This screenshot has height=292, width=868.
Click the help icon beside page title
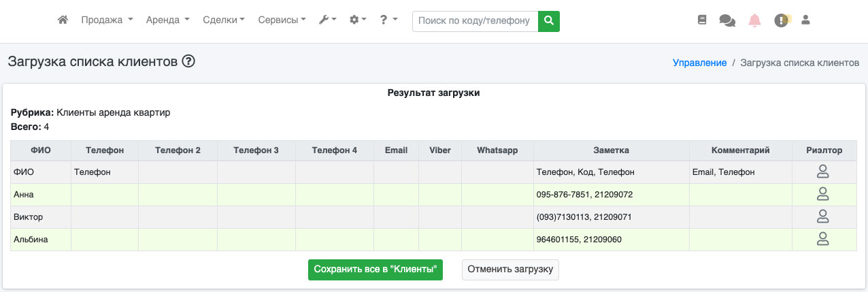tap(188, 61)
